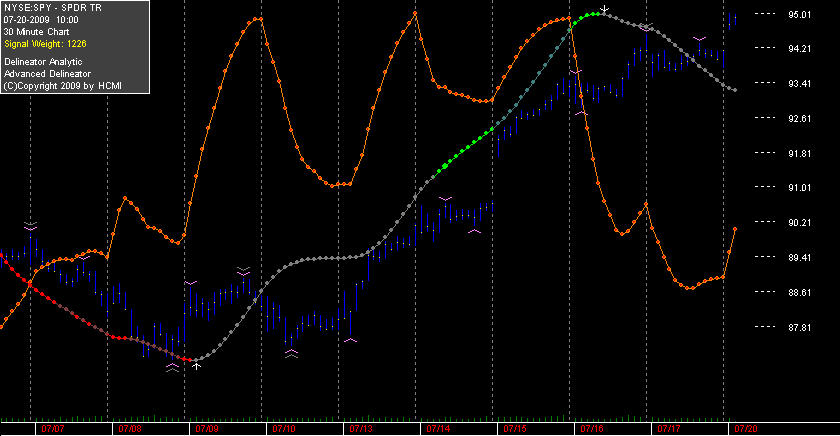Select the 07/09 date label

[x=207, y=429]
